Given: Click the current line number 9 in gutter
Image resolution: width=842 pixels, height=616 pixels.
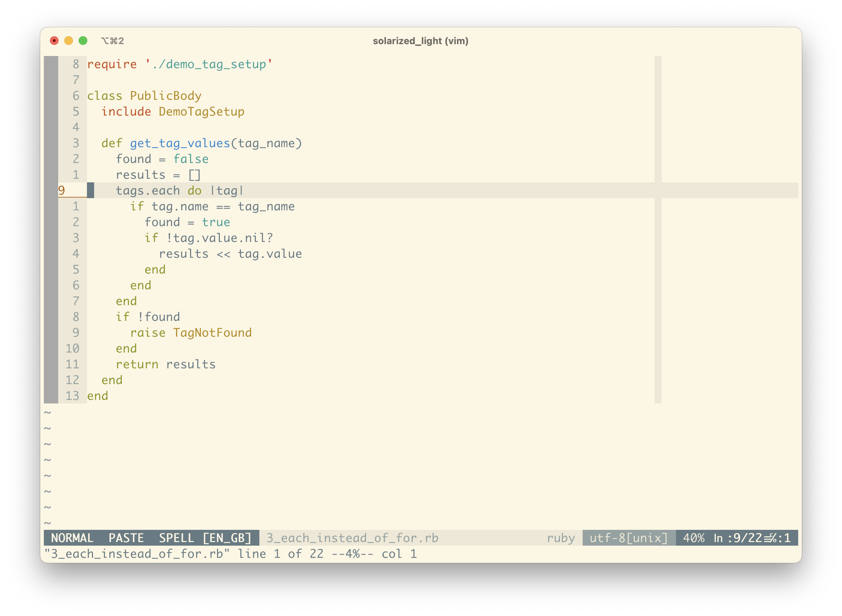Looking at the screenshot, I should tap(62, 191).
